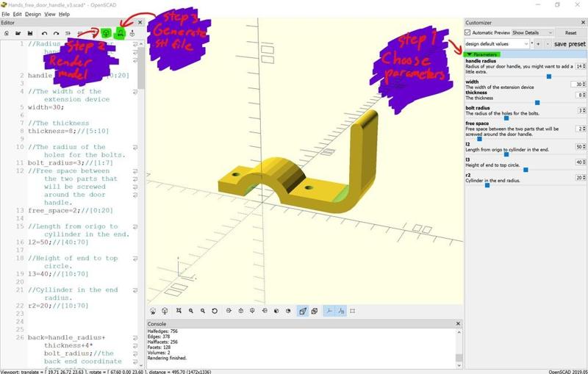Open the Show Details dropdown
Viewport: 588px width, 374px height.
532,32
